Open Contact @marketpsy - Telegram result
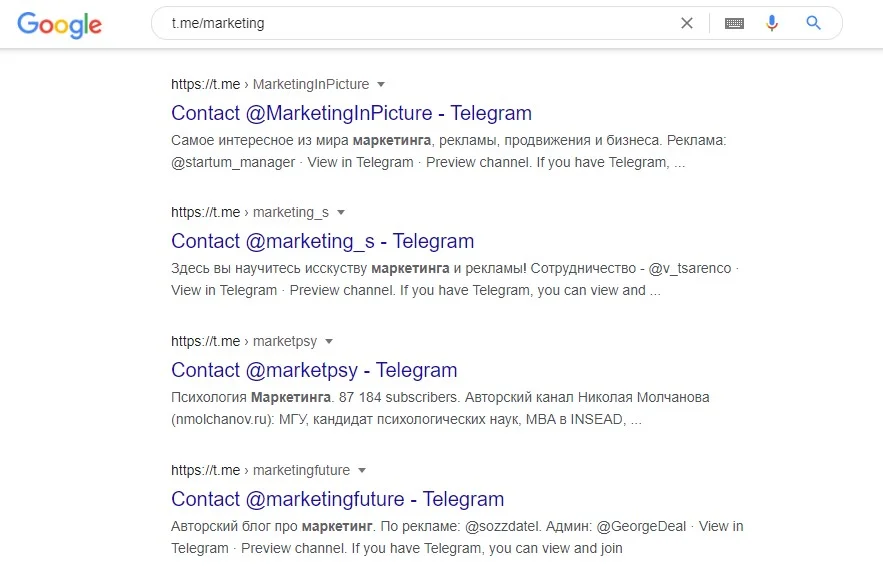Image resolution: width=883 pixels, height=581 pixels. click(x=314, y=370)
